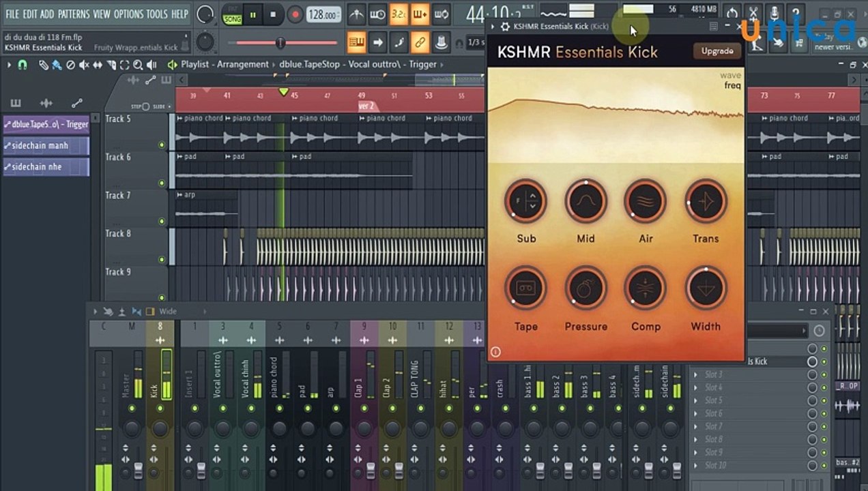
Task: Expand the Slot 7 effect menu arrow
Action: 695,426
